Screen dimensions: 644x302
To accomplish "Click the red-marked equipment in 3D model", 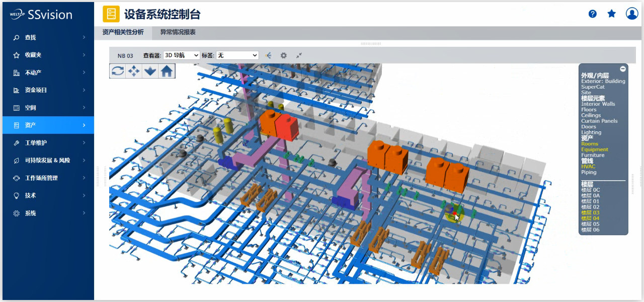I will coord(454,214).
